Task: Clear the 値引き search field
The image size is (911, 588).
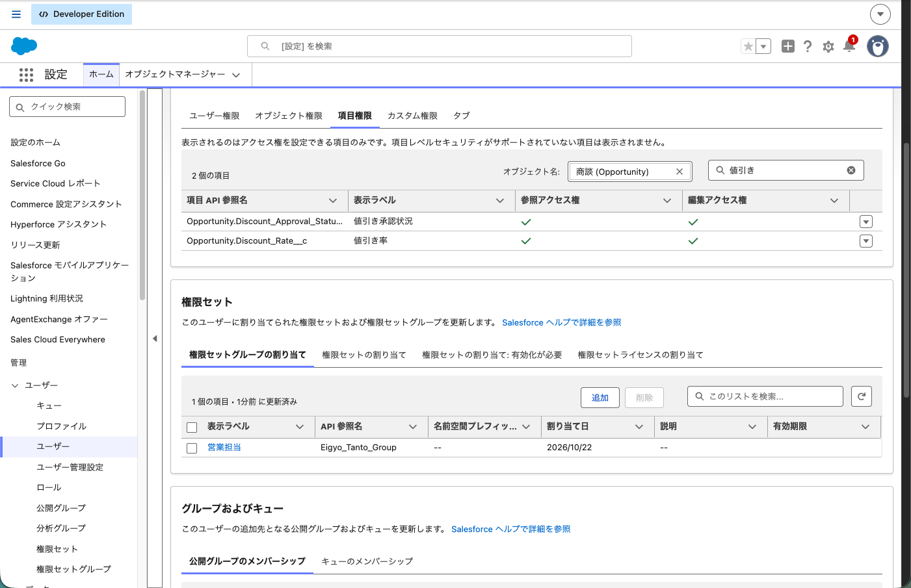Action: click(x=851, y=170)
